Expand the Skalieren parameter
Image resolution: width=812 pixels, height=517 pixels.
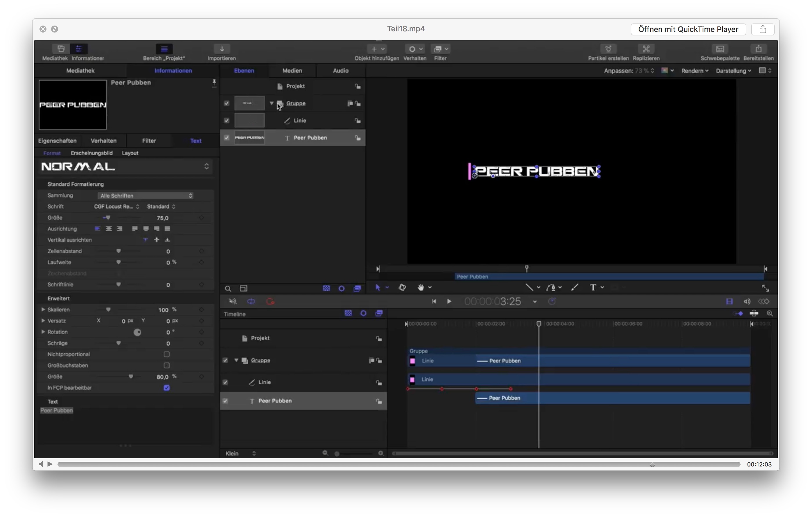tap(43, 309)
